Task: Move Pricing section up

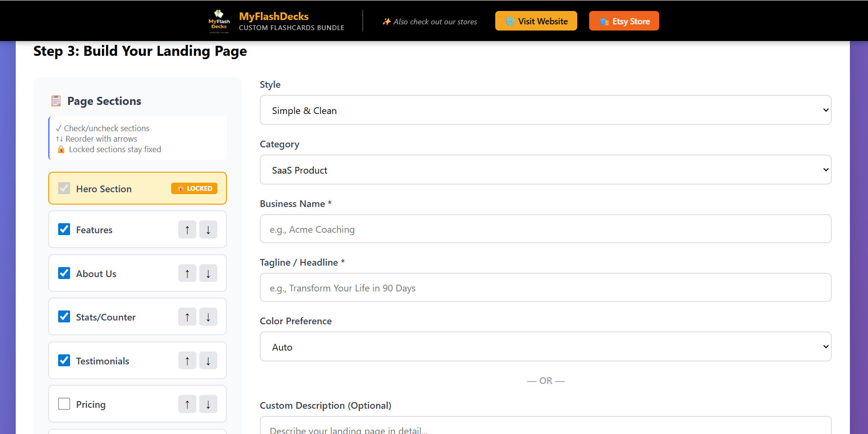Action: pos(187,404)
